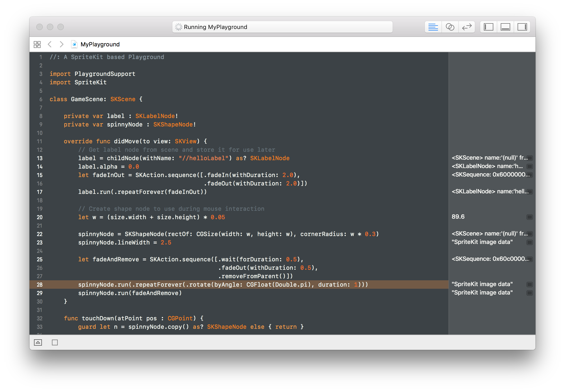
Task: Click the stop playground execution button
Action: (55, 342)
